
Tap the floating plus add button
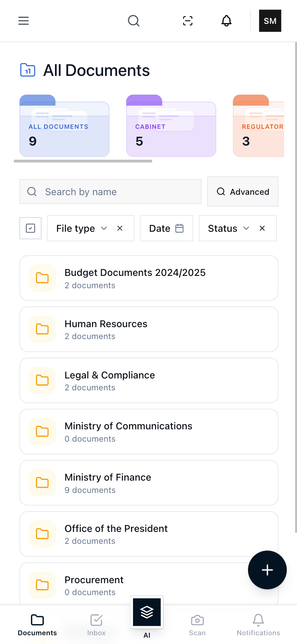click(267, 570)
